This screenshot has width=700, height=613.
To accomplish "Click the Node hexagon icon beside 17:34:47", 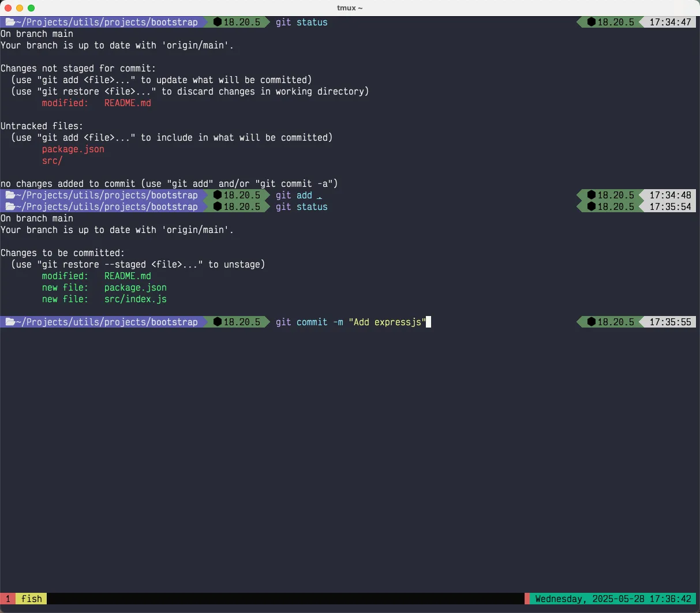I will 592,22.
